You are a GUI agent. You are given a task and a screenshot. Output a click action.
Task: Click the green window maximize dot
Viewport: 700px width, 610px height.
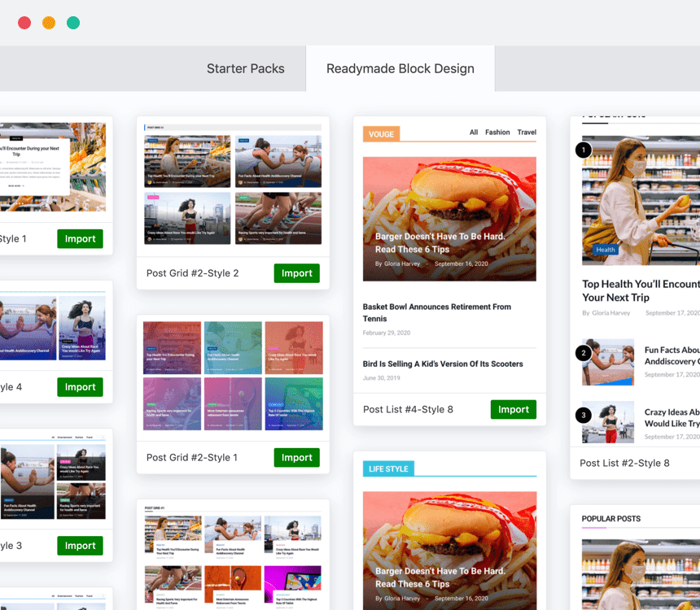click(73, 23)
